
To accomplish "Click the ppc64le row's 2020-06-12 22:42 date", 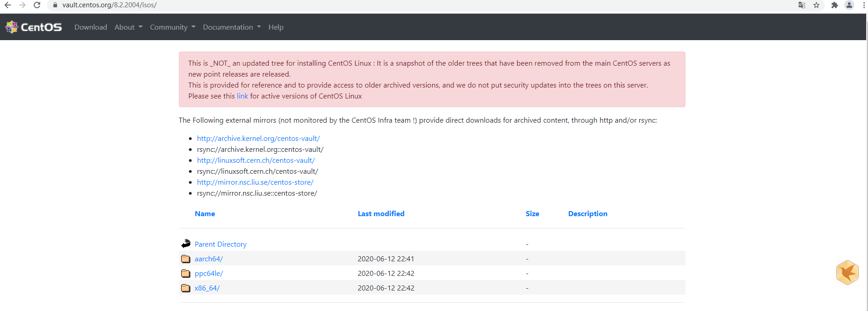I will coord(386,273).
